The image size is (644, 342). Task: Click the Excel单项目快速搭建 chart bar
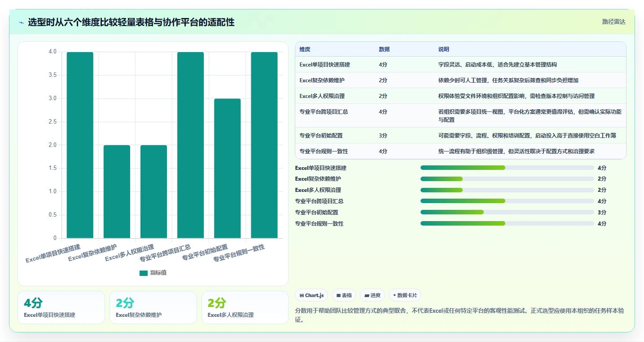coord(80,145)
